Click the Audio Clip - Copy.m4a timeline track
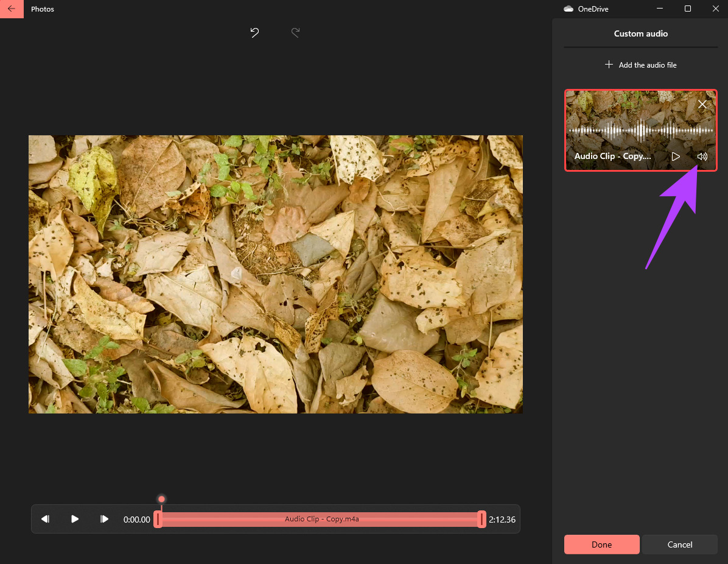Image resolution: width=728 pixels, height=564 pixels. click(x=321, y=520)
